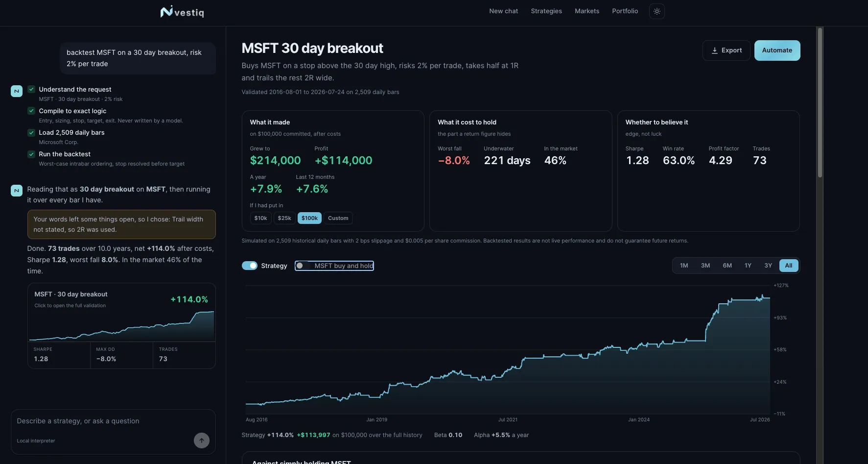Image resolution: width=868 pixels, height=464 pixels.
Task: Click the Worst fall -8.0% value
Action: 454,160
